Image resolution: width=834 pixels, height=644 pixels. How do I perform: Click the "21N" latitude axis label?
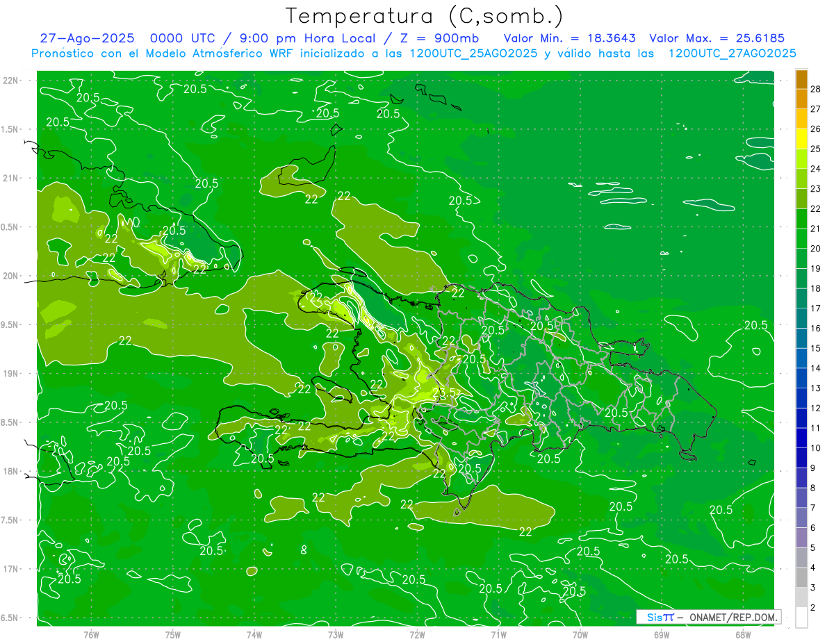[10, 179]
